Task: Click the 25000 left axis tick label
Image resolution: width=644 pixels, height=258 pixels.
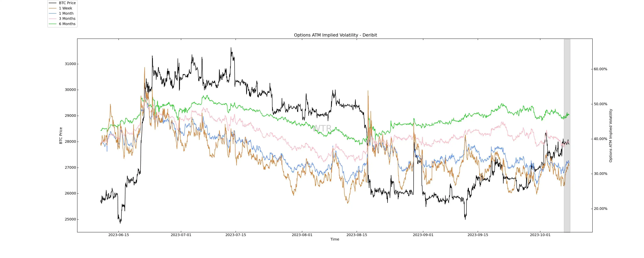Action: pos(70,219)
